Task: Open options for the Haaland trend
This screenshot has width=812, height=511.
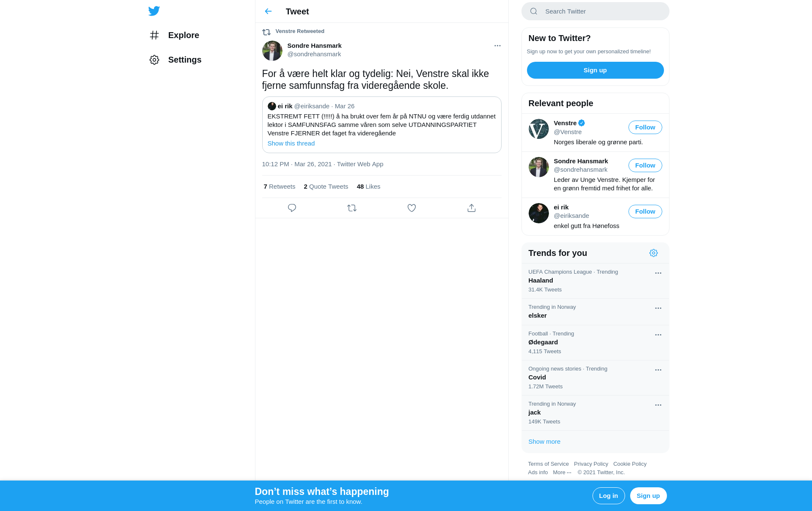Action: coord(658,273)
